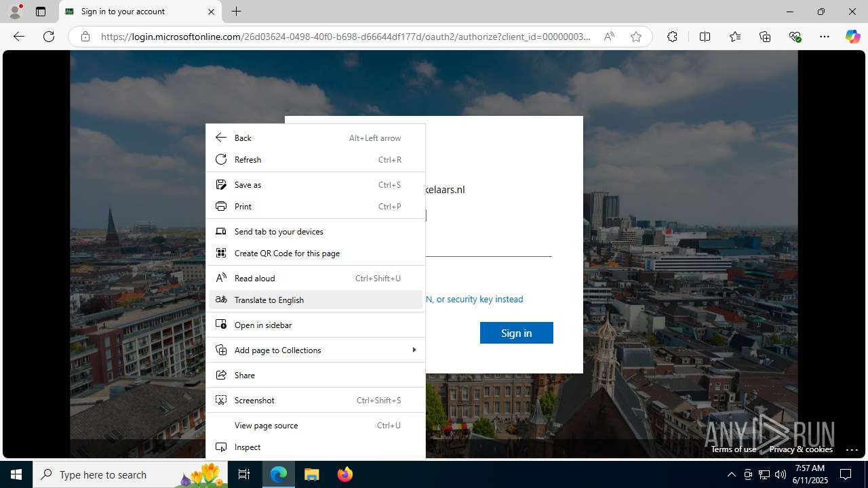Viewport: 868px width, 488px height.
Task: Open the footer ellipsis more options
Action: pyautogui.click(x=852, y=449)
